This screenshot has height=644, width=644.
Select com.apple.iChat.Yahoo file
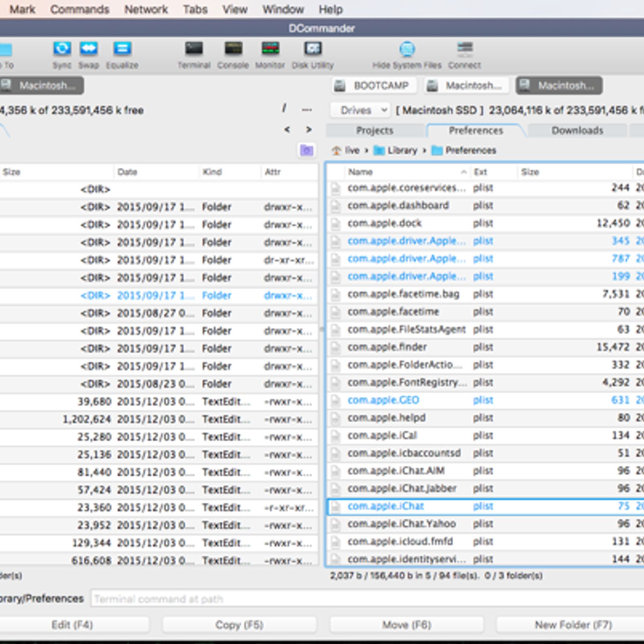click(486, 524)
